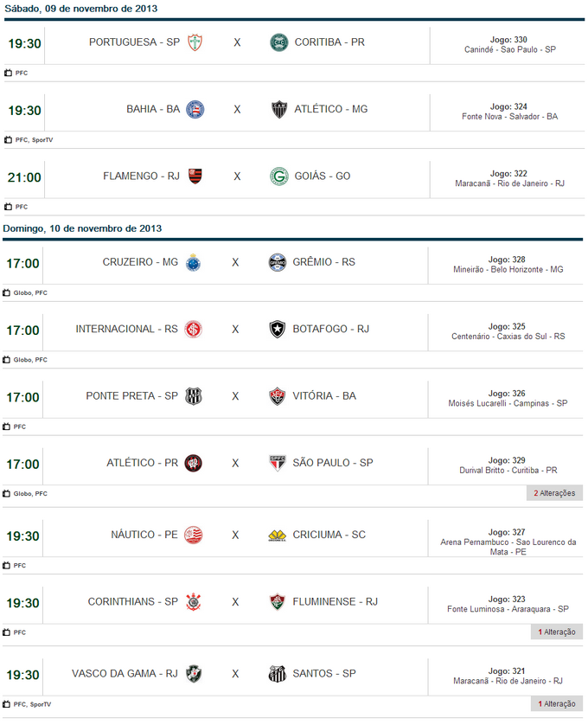The width and height of the screenshot is (588, 725).
Task: Click the Cruzeiro club crest
Action: 194,262
